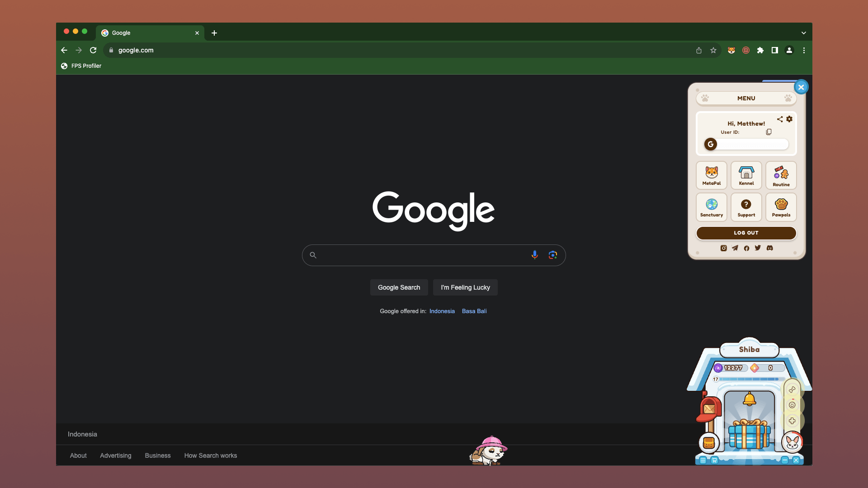
Task: Open the Business footer link
Action: tap(158, 455)
